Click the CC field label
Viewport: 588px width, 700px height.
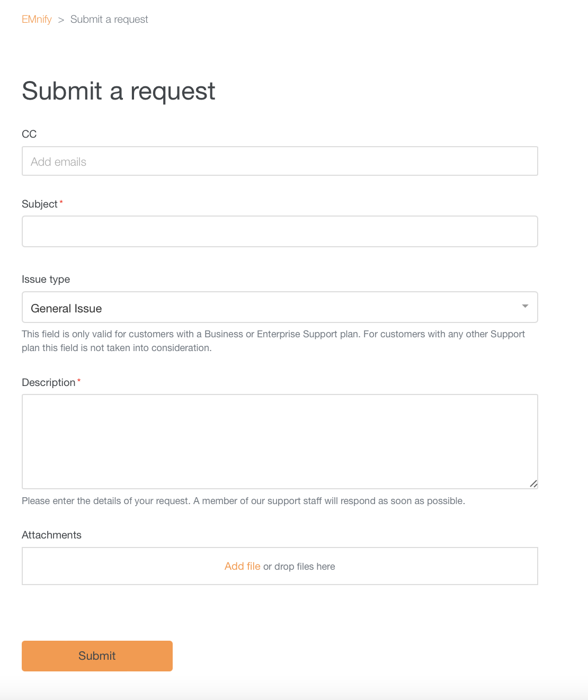[x=29, y=134]
